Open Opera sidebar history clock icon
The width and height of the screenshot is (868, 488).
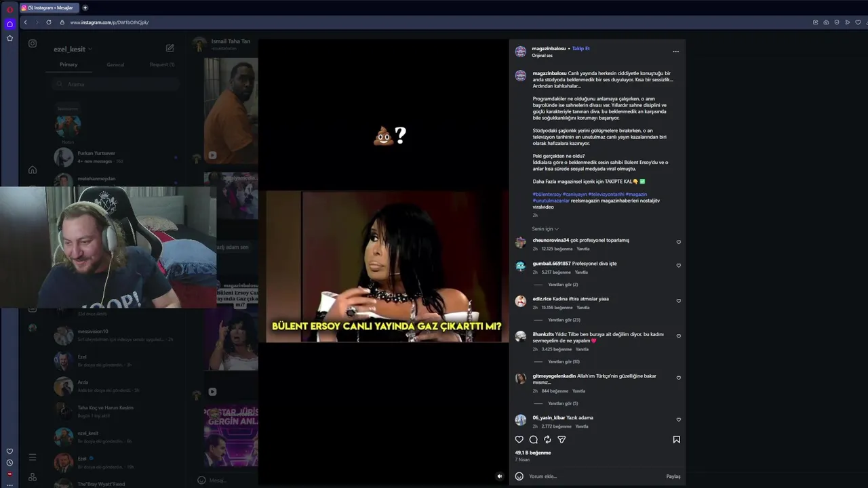(9, 463)
